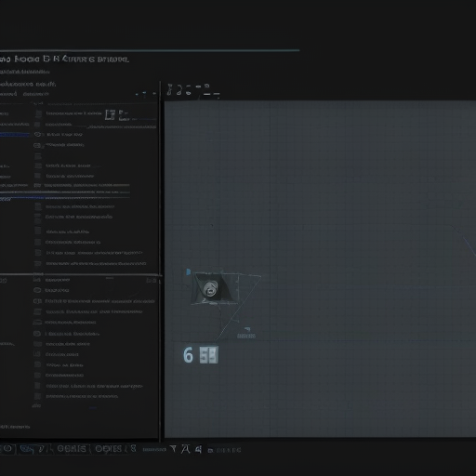The width and height of the screenshot is (476, 476).
Task: Click the blue highlighted bar in left column
Action: [15, 135]
